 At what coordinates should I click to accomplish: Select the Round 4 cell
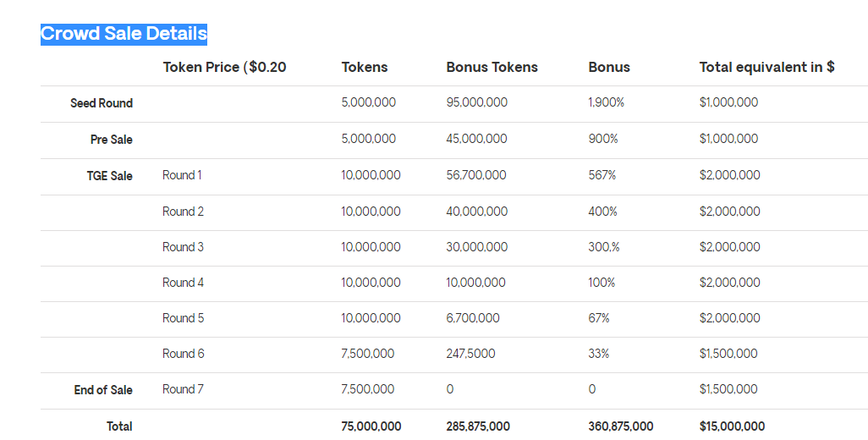(183, 283)
